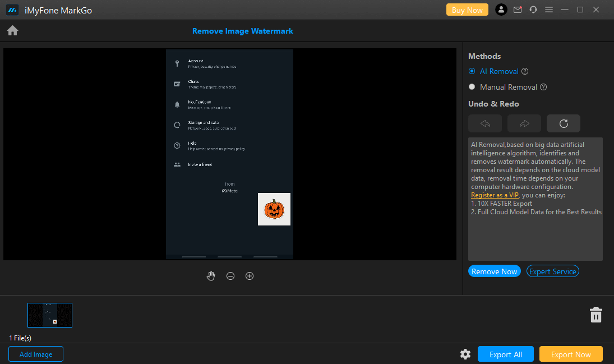Click the Remove Image Watermark title
614x364 pixels.
(242, 31)
